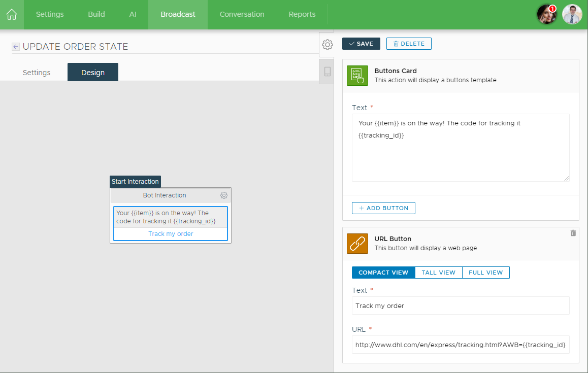Click 'This action will display a buttons template'
588x373 pixels.
click(435, 80)
